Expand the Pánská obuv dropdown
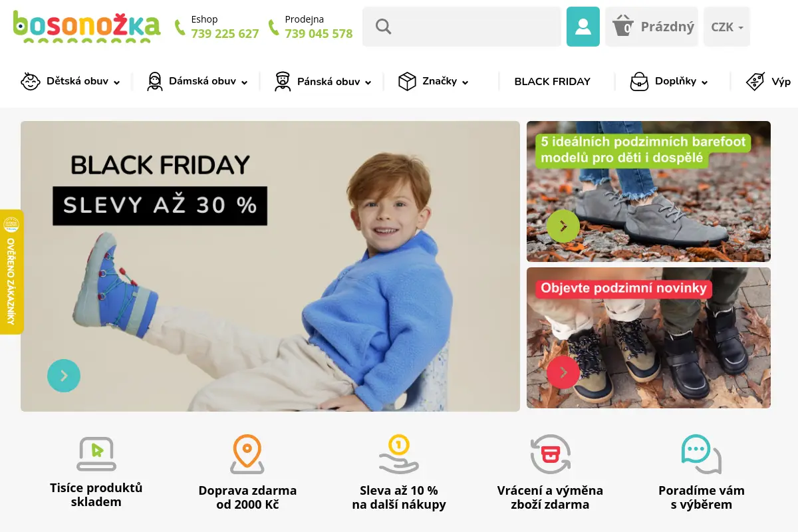 [323, 82]
